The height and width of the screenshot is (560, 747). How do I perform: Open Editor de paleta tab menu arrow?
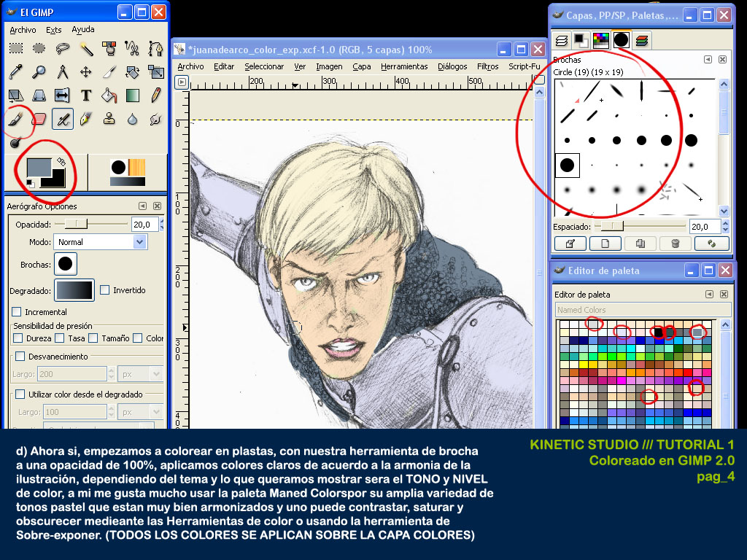[709, 294]
